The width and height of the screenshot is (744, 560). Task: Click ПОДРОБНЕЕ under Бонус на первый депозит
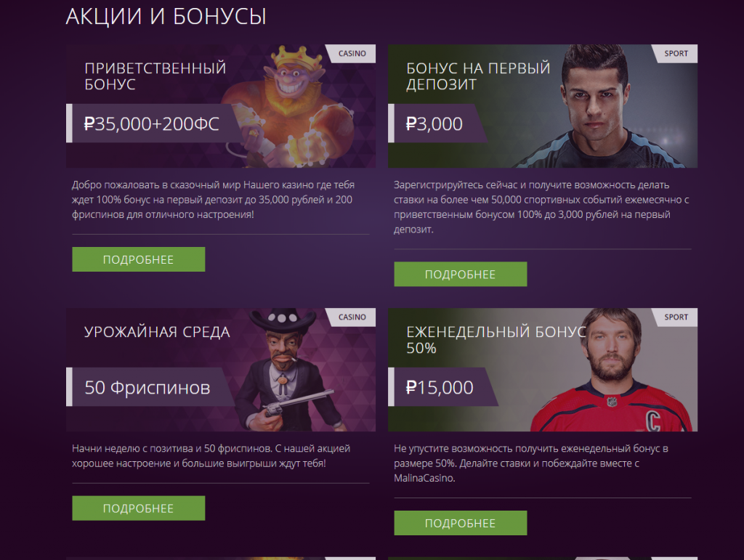coord(460,274)
